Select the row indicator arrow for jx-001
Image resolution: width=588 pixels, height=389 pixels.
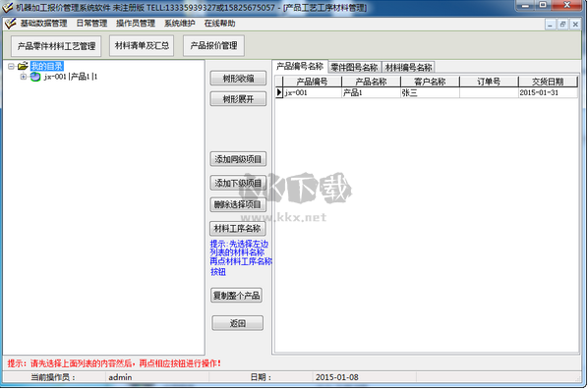point(278,92)
